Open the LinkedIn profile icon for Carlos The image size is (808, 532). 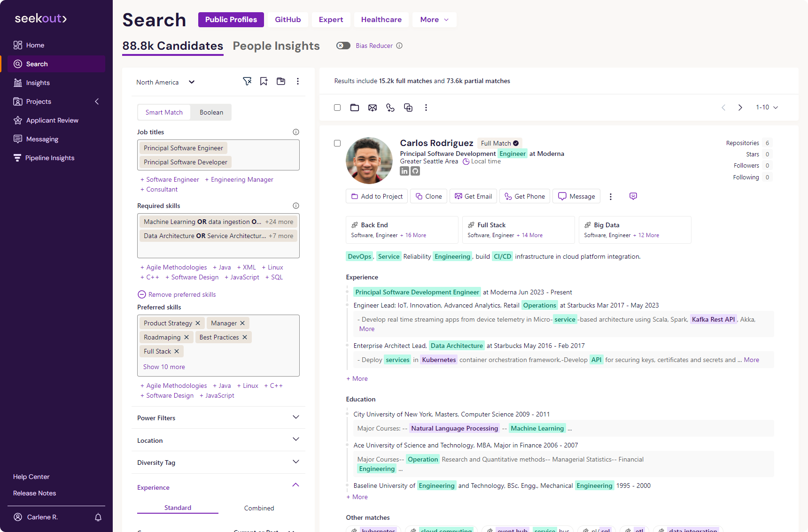pos(404,171)
